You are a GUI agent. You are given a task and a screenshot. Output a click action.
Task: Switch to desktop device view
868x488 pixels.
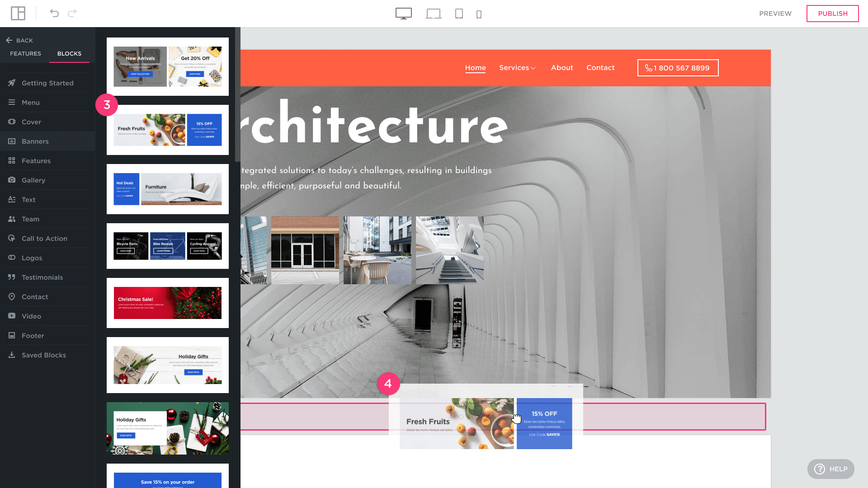403,14
